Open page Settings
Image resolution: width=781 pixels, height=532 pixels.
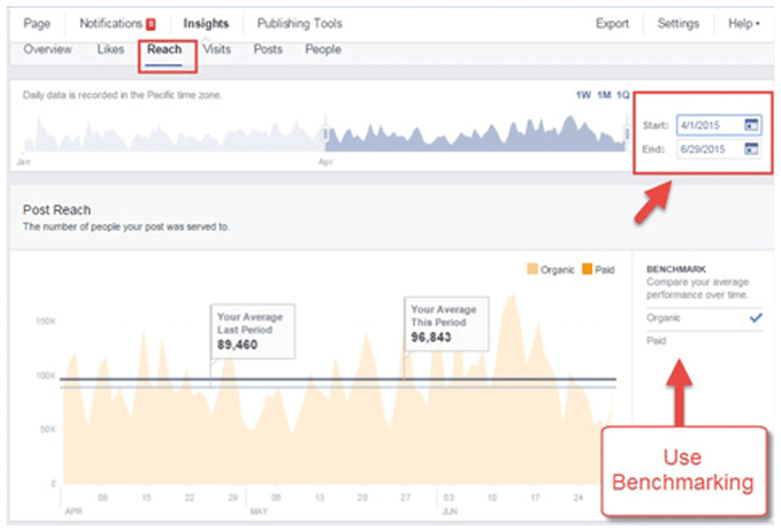677,24
